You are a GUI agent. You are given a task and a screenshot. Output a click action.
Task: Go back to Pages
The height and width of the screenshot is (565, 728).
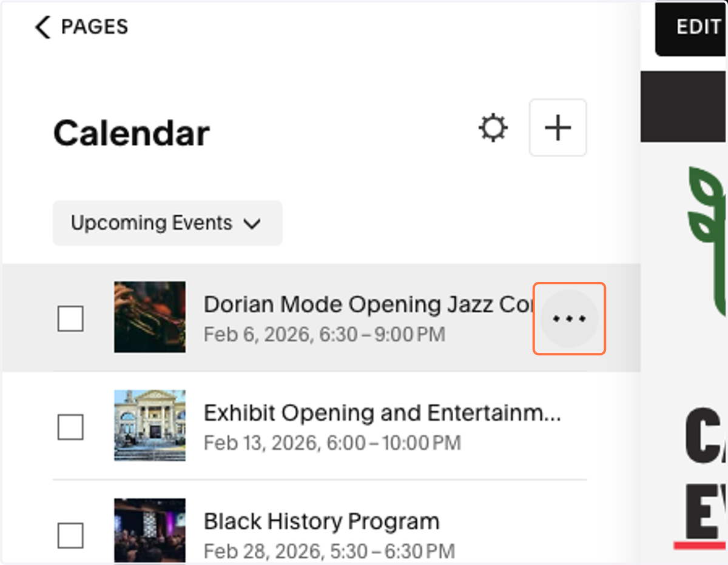[x=81, y=27]
